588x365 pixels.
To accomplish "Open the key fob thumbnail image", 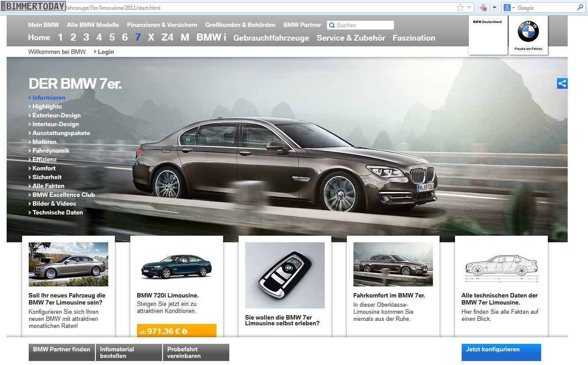I will [x=285, y=275].
